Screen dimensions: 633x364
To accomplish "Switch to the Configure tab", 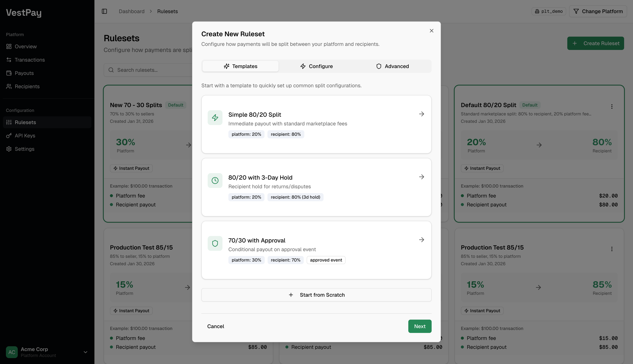I will pos(317,66).
